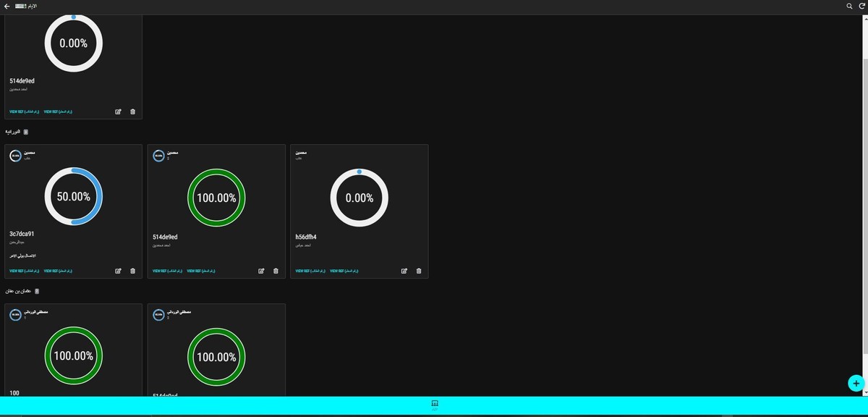Delete the 100.00% 514de9ed card

(x=276, y=271)
